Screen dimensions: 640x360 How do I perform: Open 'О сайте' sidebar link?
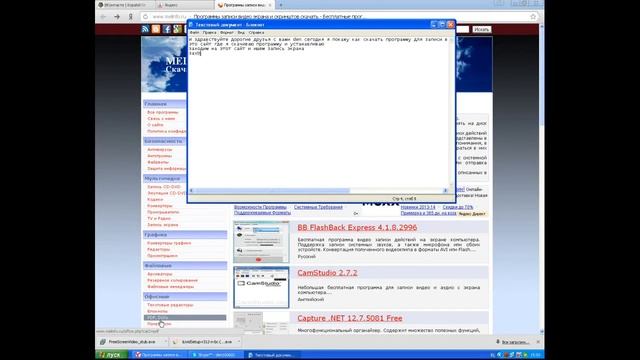click(155, 125)
